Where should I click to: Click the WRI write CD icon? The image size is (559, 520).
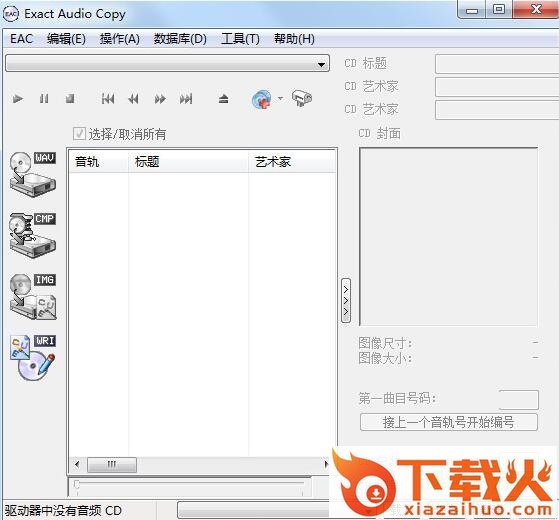point(33,357)
